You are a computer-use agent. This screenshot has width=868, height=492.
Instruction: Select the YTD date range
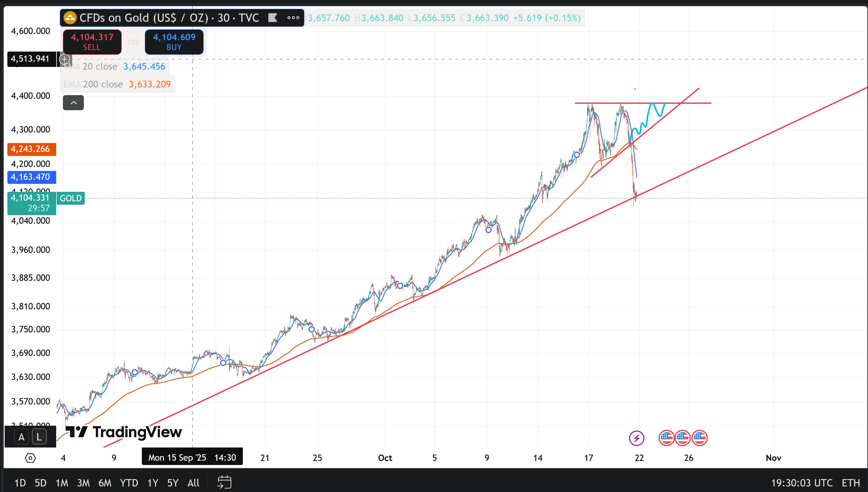(x=129, y=482)
